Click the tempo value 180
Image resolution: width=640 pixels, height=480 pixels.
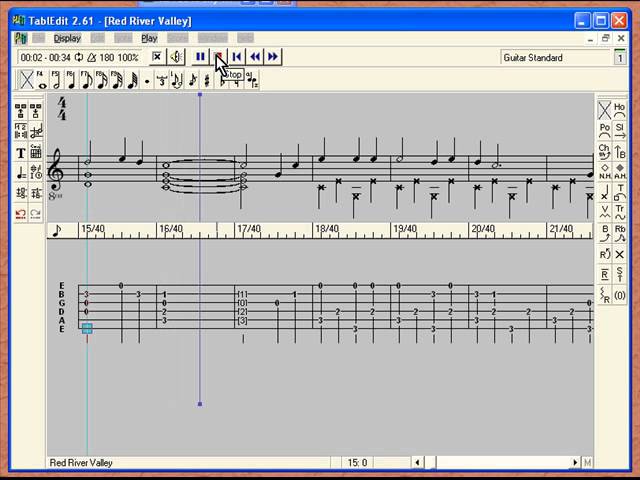coord(107,58)
